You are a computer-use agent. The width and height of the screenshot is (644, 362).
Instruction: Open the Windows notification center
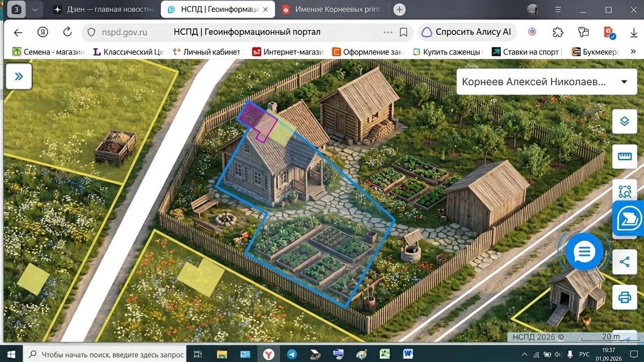[635, 354]
